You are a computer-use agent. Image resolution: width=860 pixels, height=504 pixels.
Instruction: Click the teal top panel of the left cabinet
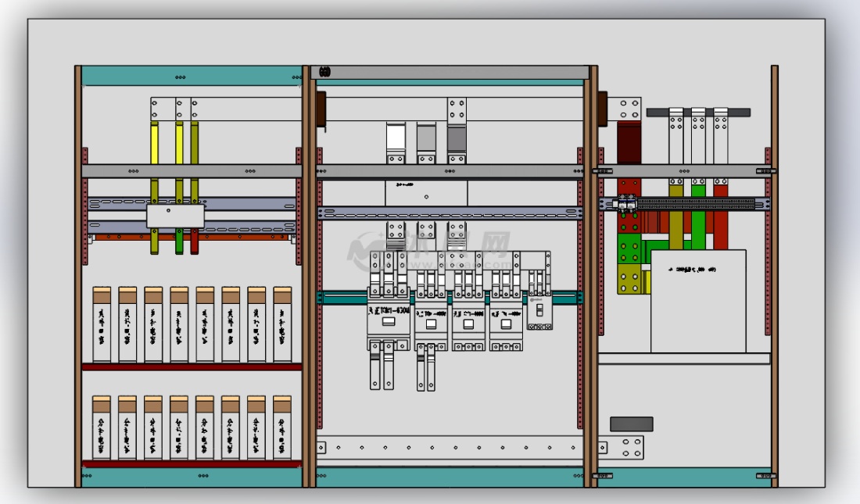tap(192, 77)
